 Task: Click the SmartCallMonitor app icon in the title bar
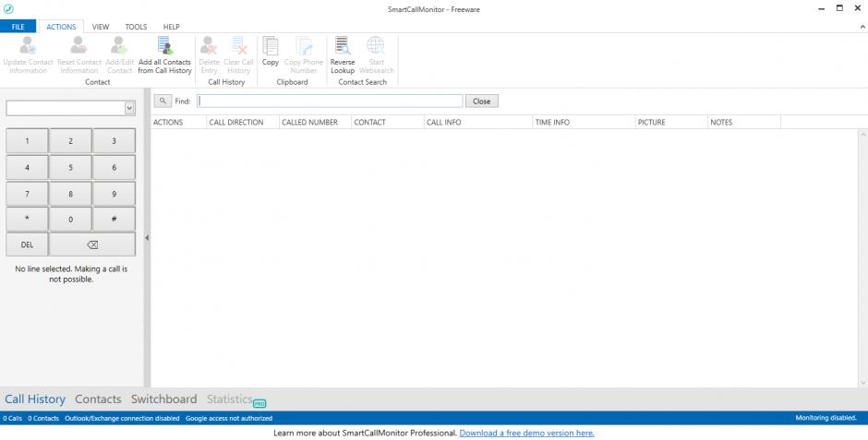[8, 9]
